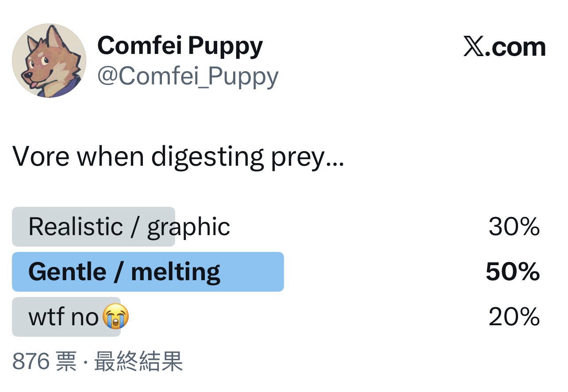
Task: Click the bold 50% result value
Action: coord(513,272)
